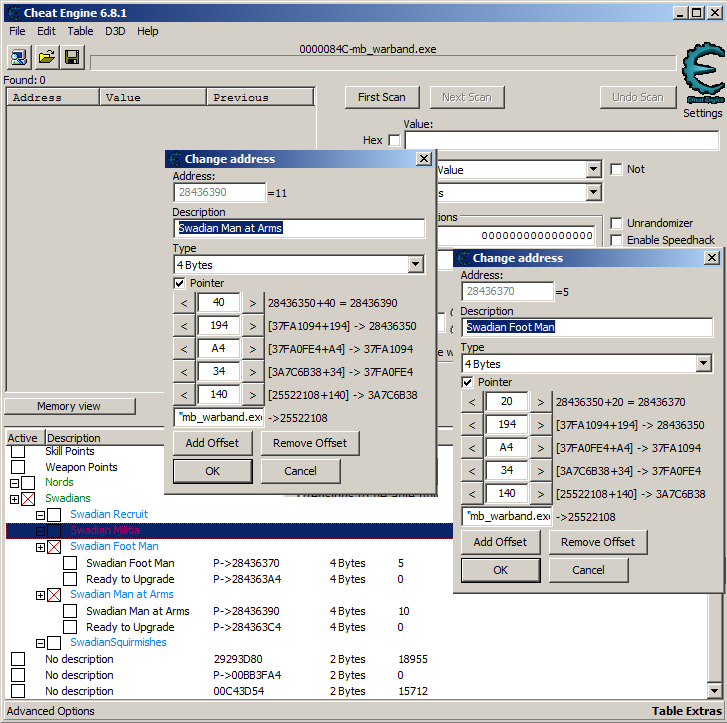
Task: Click Description field Swadian Man at Arms
Action: 300,228
